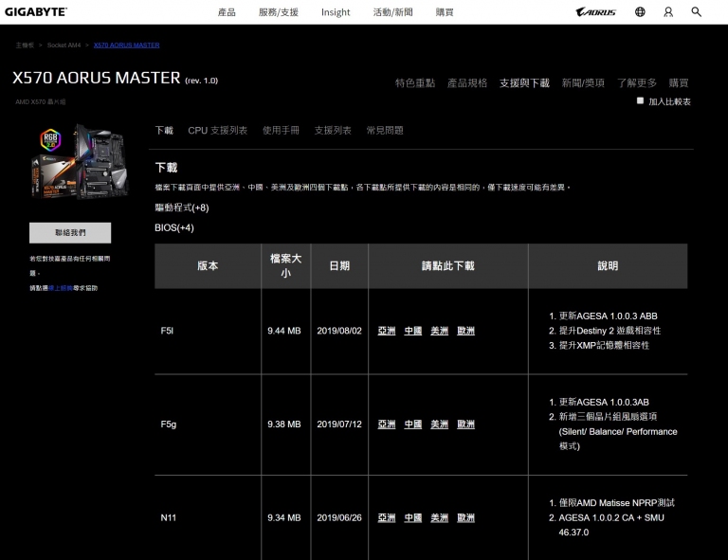Switch to the 產品規格 product tab

pyautogui.click(x=467, y=83)
